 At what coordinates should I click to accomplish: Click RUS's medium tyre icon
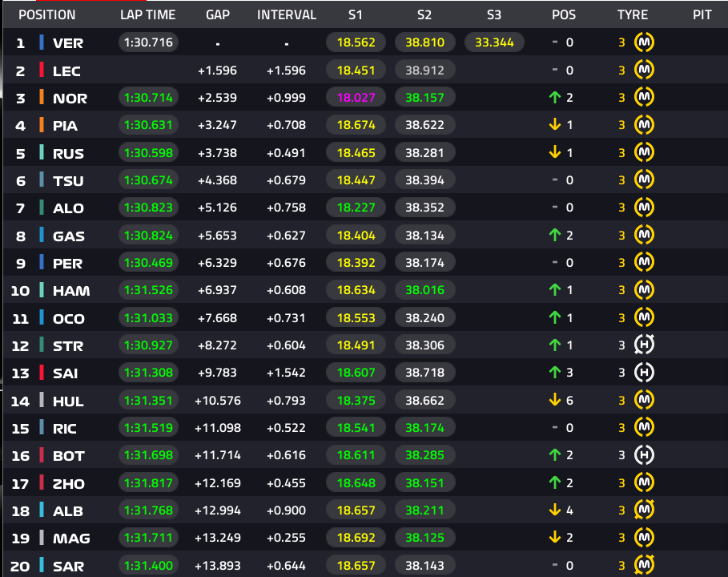[x=644, y=152]
